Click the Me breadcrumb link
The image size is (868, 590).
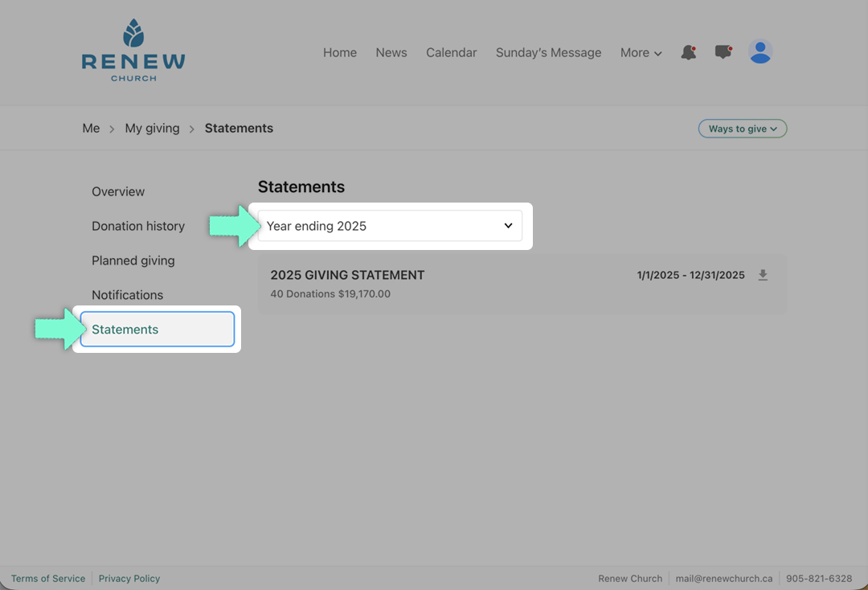click(91, 129)
